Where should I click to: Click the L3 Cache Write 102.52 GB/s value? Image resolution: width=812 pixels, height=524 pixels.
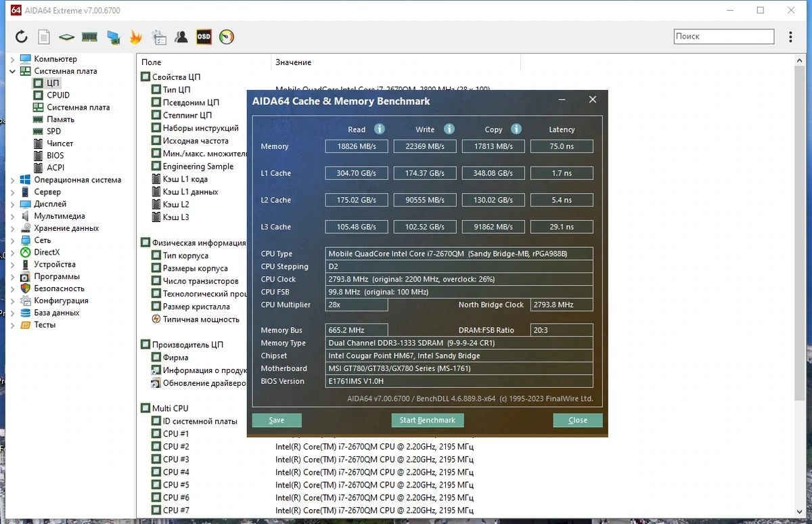(425, 227)
